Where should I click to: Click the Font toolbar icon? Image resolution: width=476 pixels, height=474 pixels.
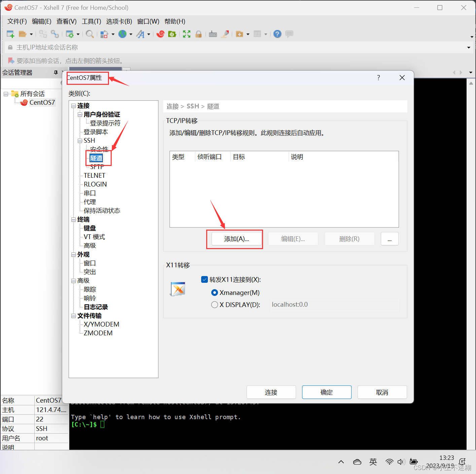click(140, 34)
